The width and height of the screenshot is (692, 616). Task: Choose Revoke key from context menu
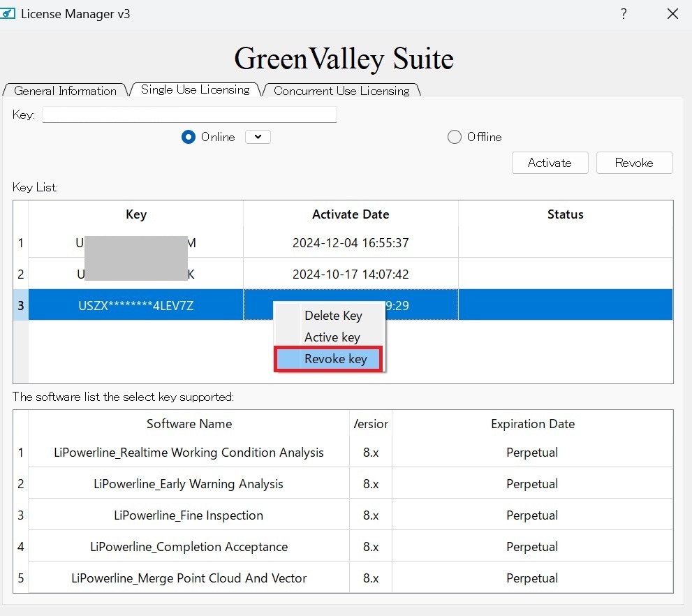(335, 359)
